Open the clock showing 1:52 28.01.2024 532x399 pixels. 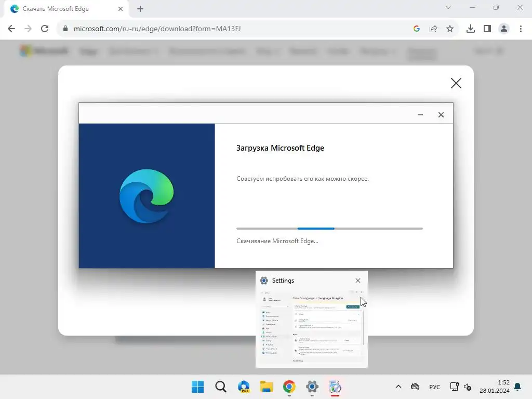[x=495, y=387]
